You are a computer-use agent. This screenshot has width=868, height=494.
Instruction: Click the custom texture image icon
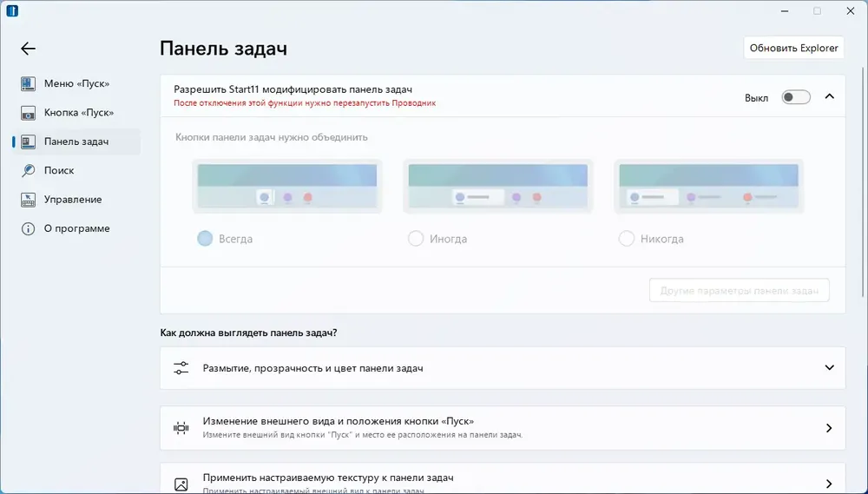[181, 484]
